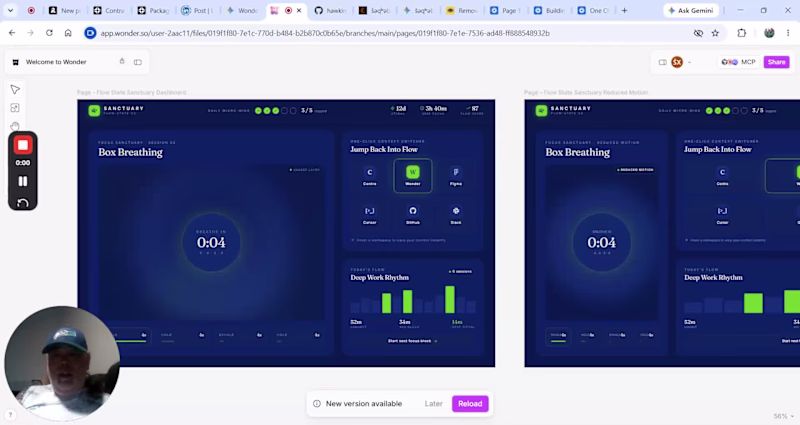800x425 pixels.
Task: Select the hand pan tool
Action: [15, 126]
